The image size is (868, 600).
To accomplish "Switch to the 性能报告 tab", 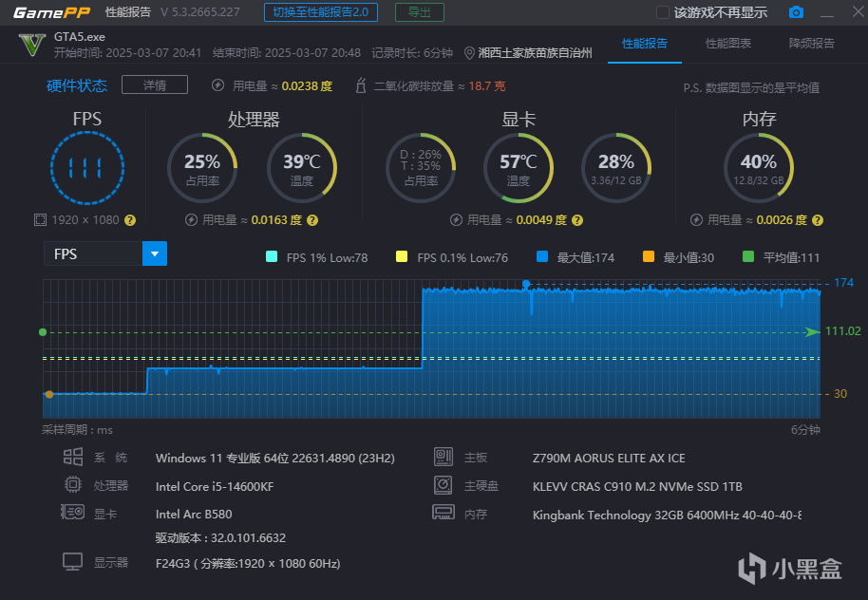I will click(x=645, y=43).
